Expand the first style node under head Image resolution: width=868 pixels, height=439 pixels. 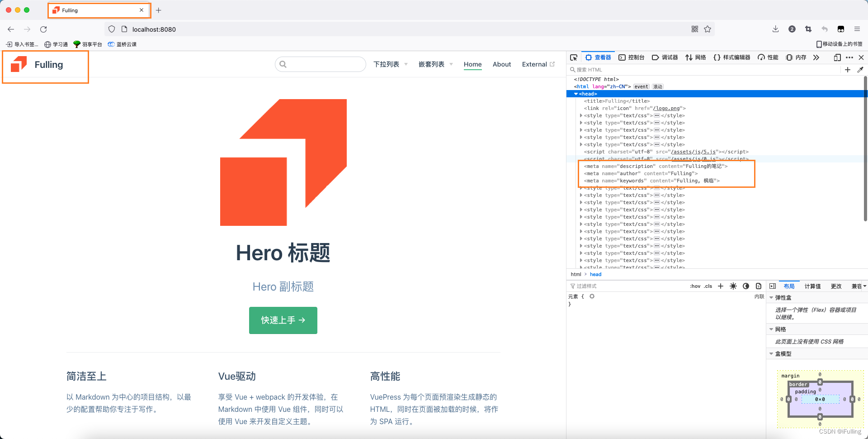pyautogui.click(x=581, y=115)
